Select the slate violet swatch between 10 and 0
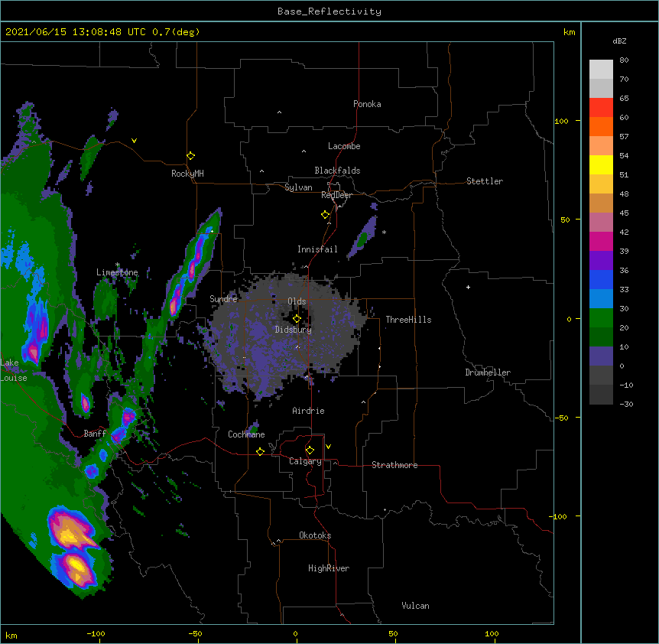The height and width of the screenshot is (644, 659). pos(601,356)
